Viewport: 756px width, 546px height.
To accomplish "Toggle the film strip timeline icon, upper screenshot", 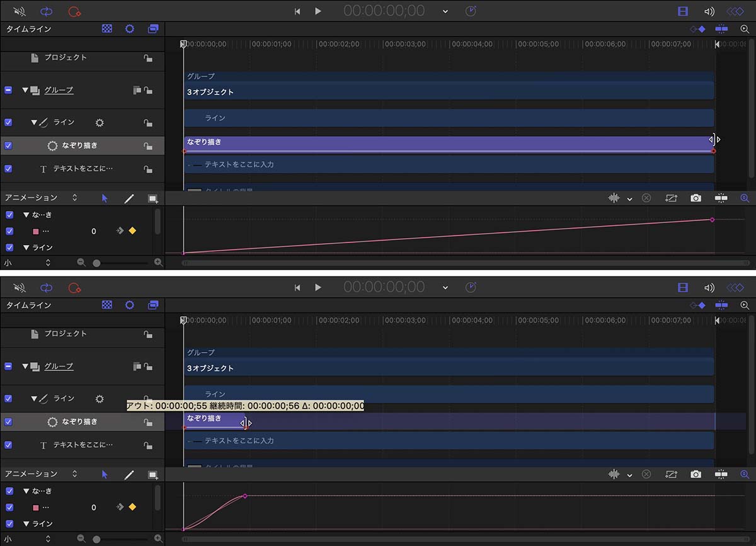I will click(x=683, y=11).
